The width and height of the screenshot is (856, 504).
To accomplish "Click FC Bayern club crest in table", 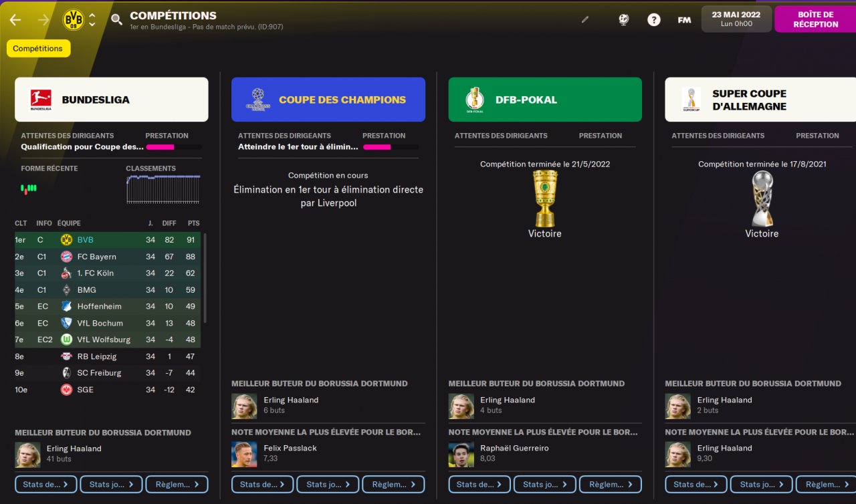I will [x=66, y=257].
